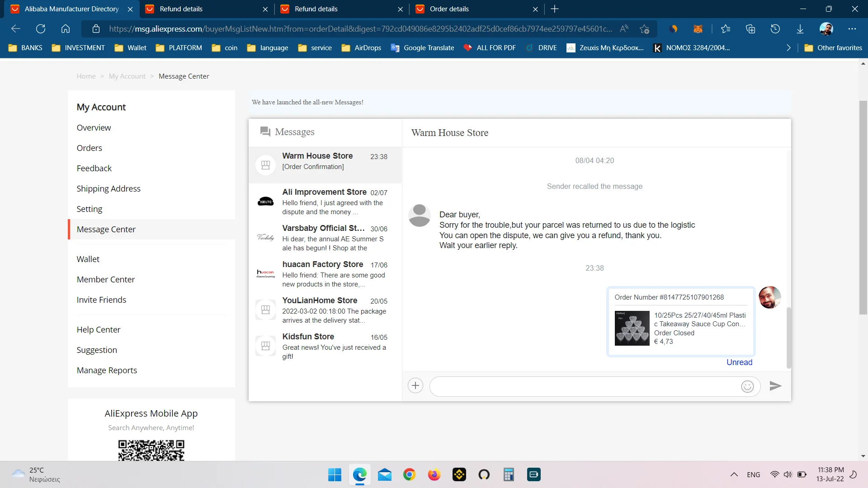Open browser downloads icon
Image resolution: width=868 pixels, height=488 pixels.
click(800, 29)
